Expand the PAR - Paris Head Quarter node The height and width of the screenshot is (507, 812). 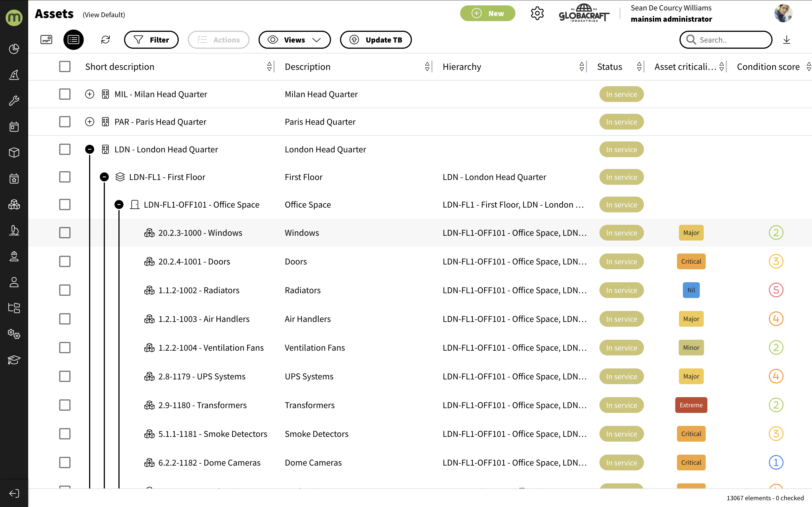tap(90, 122)
